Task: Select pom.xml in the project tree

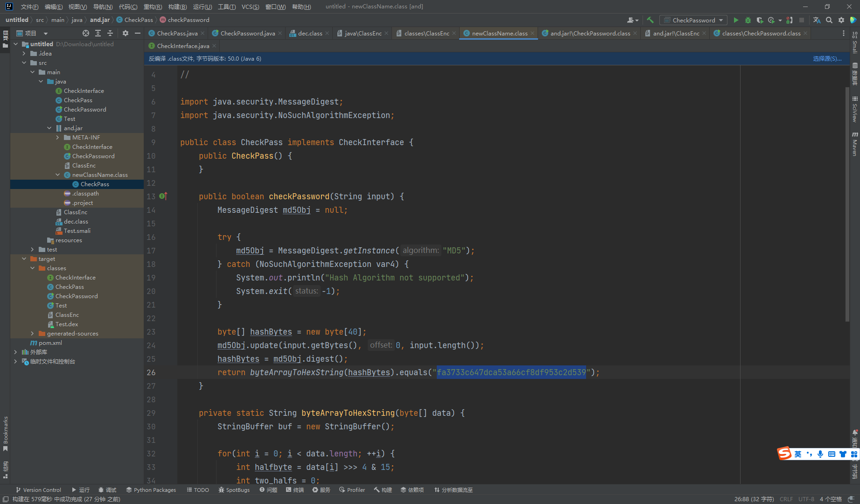Action: click(x=50, y=343)
